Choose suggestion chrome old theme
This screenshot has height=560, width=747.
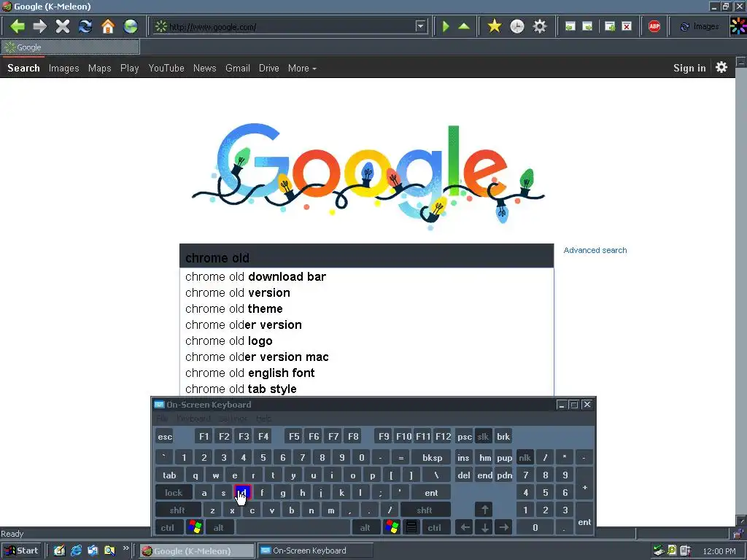click(366, 308)
